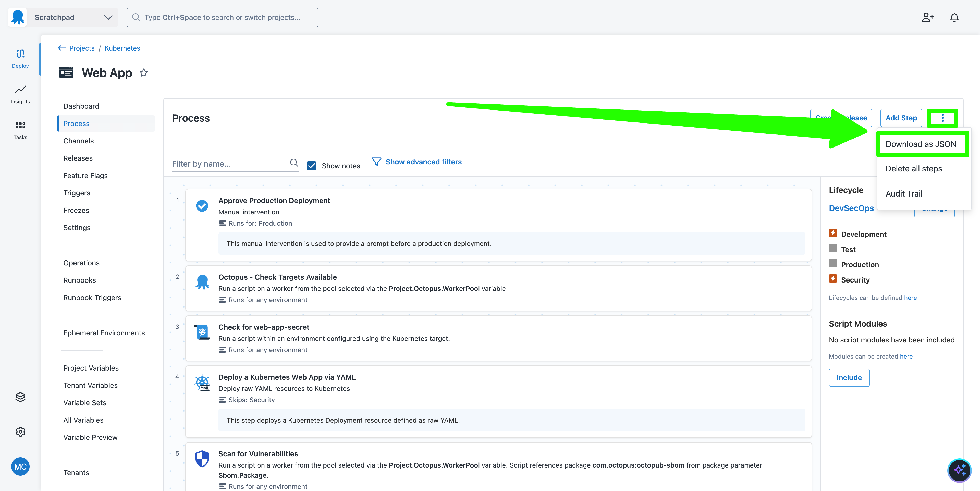Expand Show advanced filters
The height and width of the screenshot is (491, 980).
point(423,162)
